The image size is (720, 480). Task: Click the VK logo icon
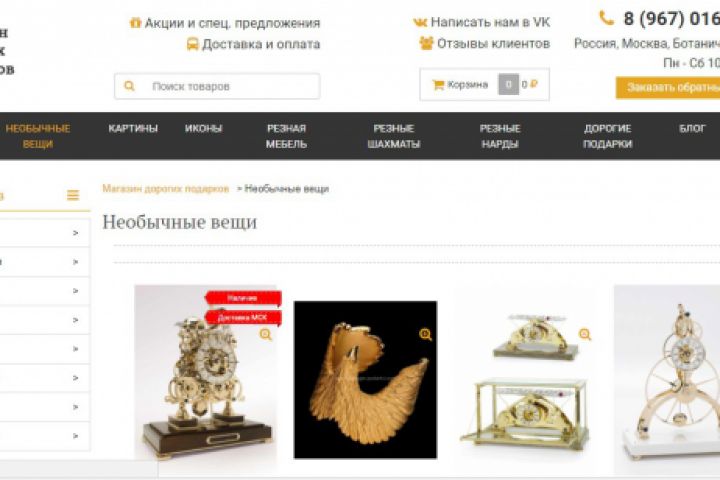420,22
